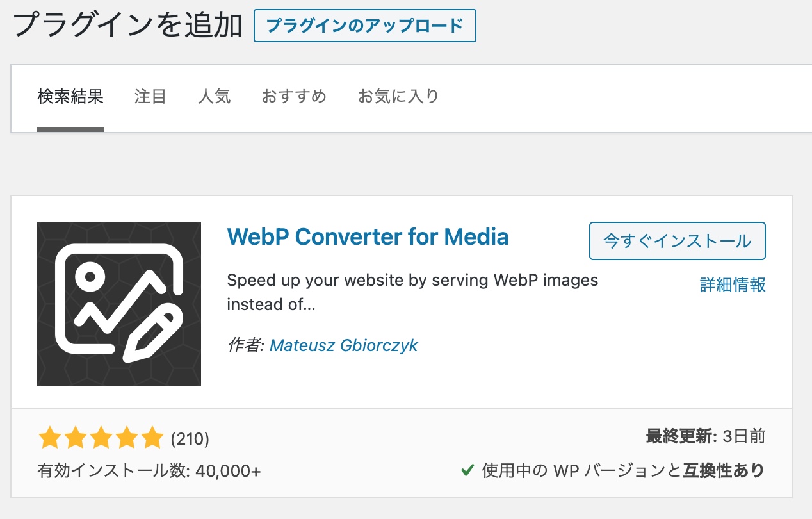View the お気に入り tab
Image resolution: width=812 pixels, height=519 pixels.
pyautogui.click(x=398, y=96)
